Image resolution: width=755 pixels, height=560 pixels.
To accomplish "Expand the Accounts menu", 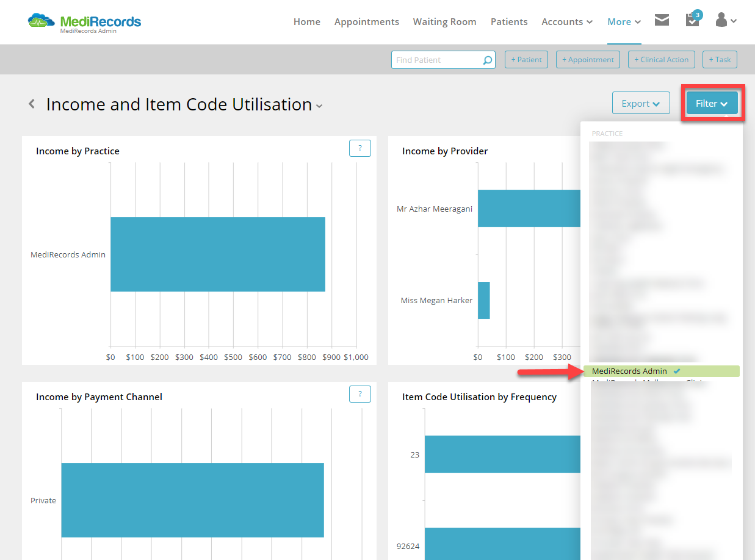I will click(x=567, y=21).
